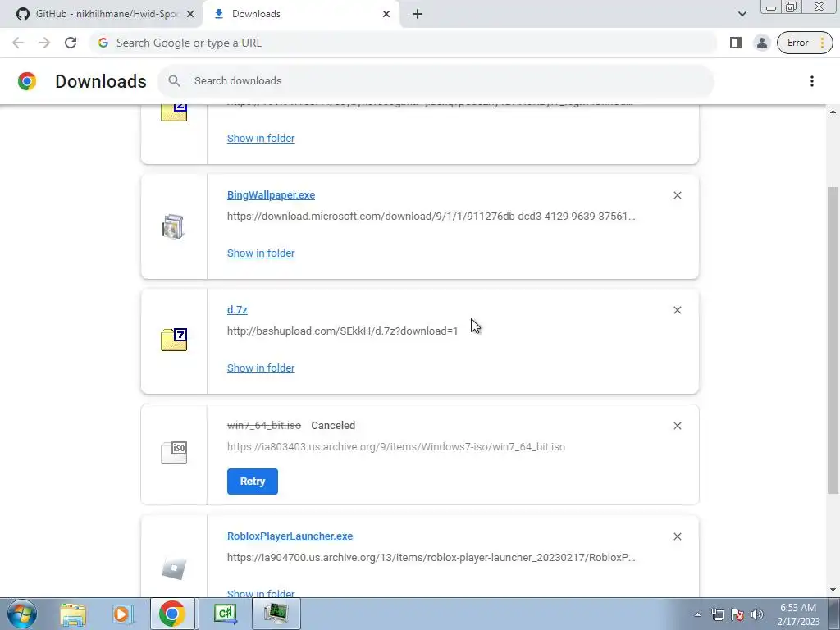Image resolution: width=840 pixels, height=630 pixels.
Task: Click the Chrome logo beside Downloads
Action: [27, 81]
